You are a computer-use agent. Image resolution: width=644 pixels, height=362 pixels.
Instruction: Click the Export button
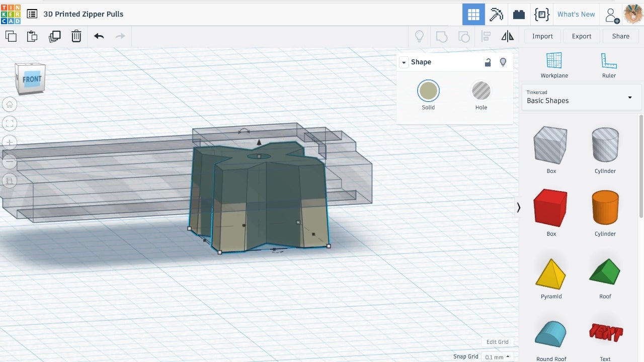click(581, 36)
